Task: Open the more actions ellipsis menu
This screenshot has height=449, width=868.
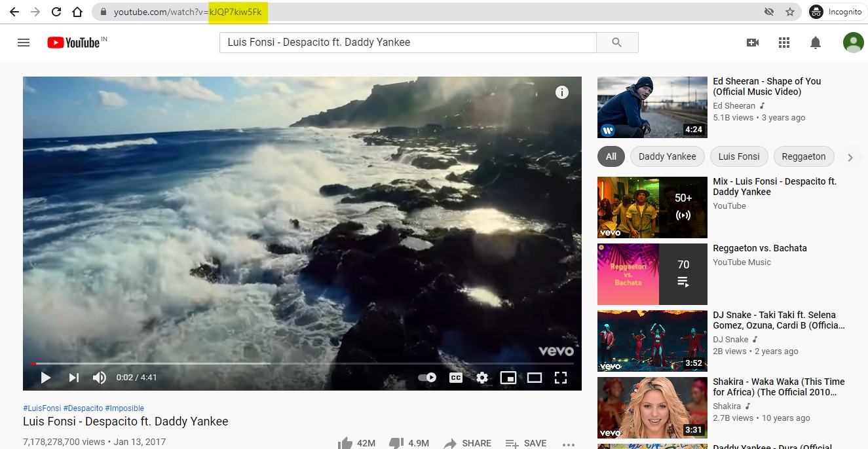Action: [568, 443]
